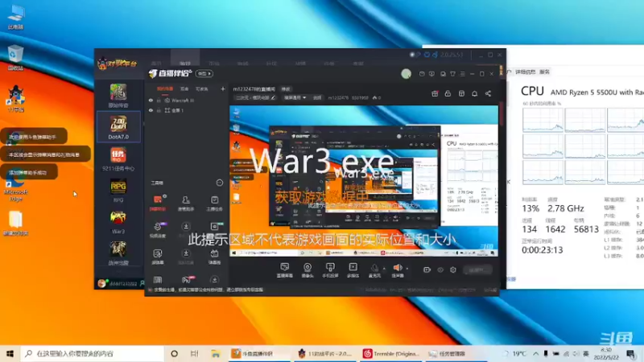Open the Recycle Bin desktop icon
644x362 pixels.
pos(15,58)
